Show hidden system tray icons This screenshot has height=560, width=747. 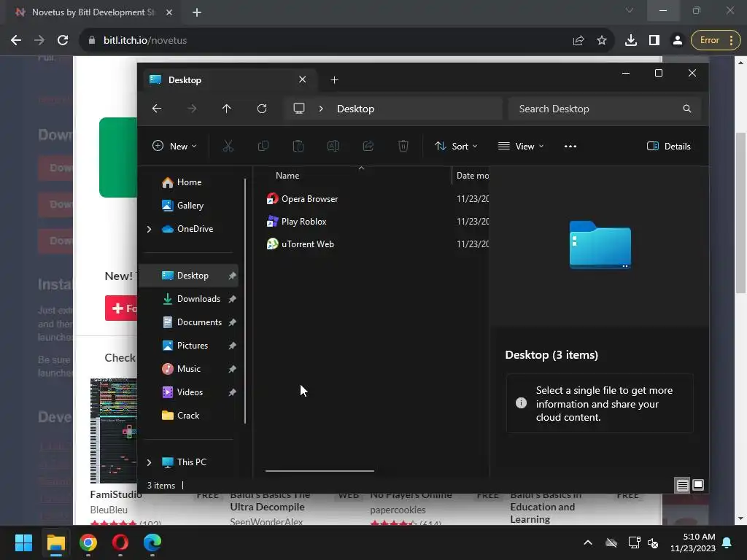(588, 542)
